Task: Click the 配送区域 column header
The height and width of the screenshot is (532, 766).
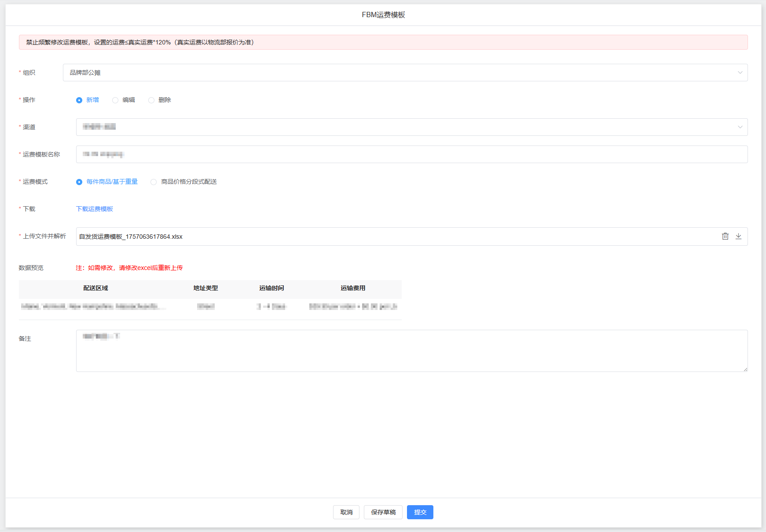Action: tap(95, 288)
